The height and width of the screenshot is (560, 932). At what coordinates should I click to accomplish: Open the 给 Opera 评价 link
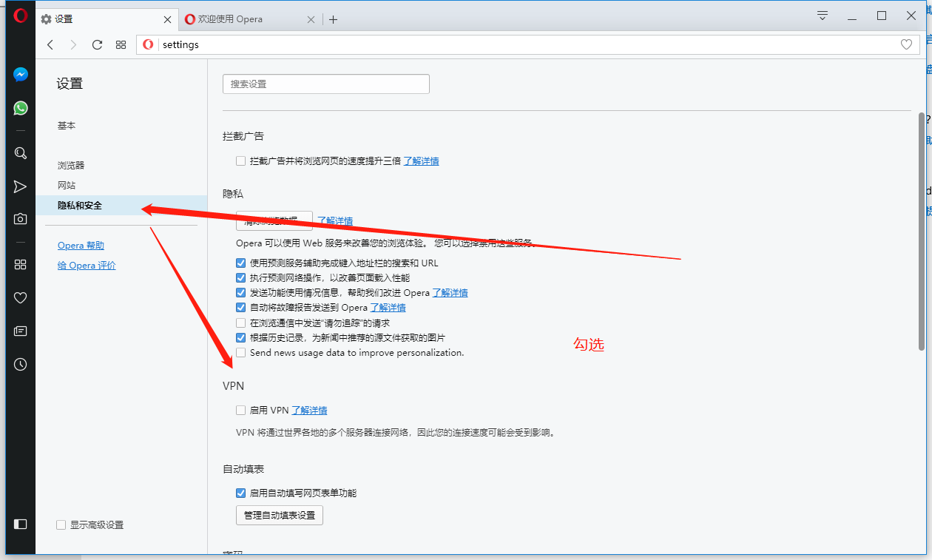87,266
